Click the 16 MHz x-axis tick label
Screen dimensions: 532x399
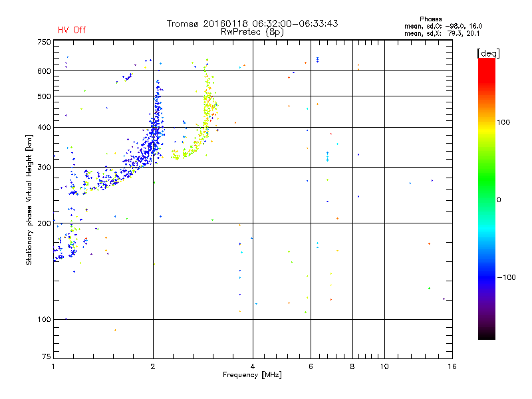click(452, 366)
